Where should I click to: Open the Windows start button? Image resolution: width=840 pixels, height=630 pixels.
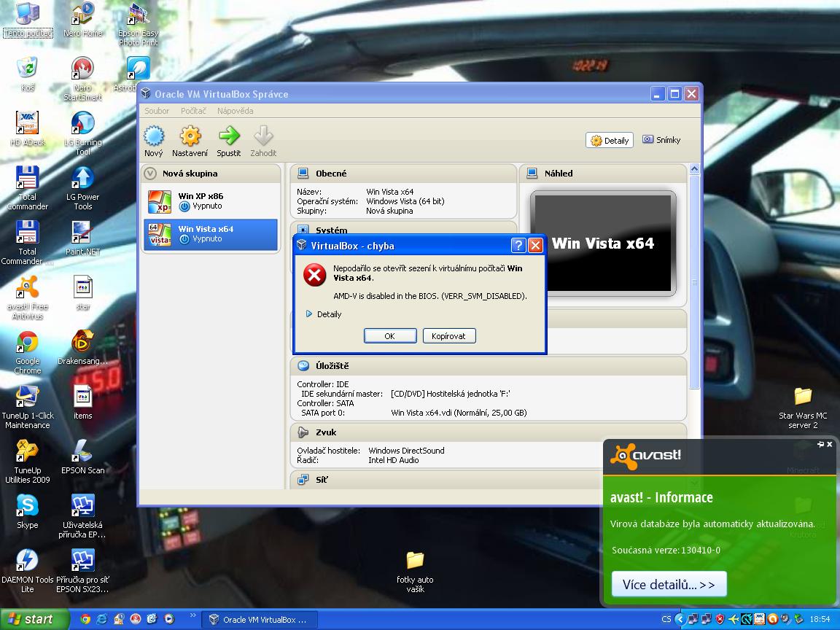[x=34, y=619]
